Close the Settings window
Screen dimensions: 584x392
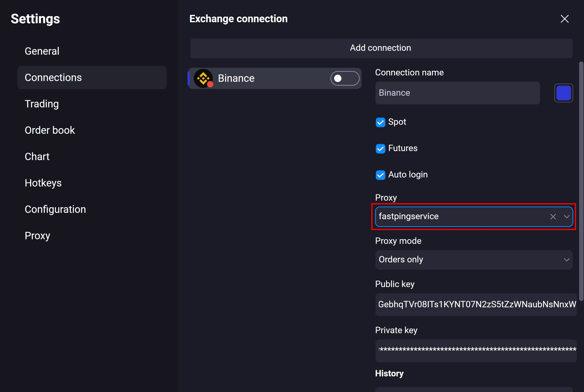pos(564,19)
